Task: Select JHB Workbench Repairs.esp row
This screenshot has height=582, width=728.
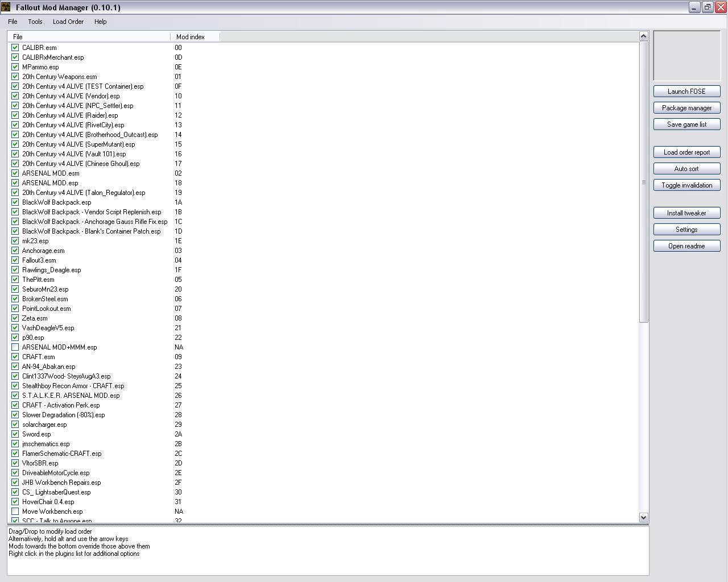Action: point(61,483)
